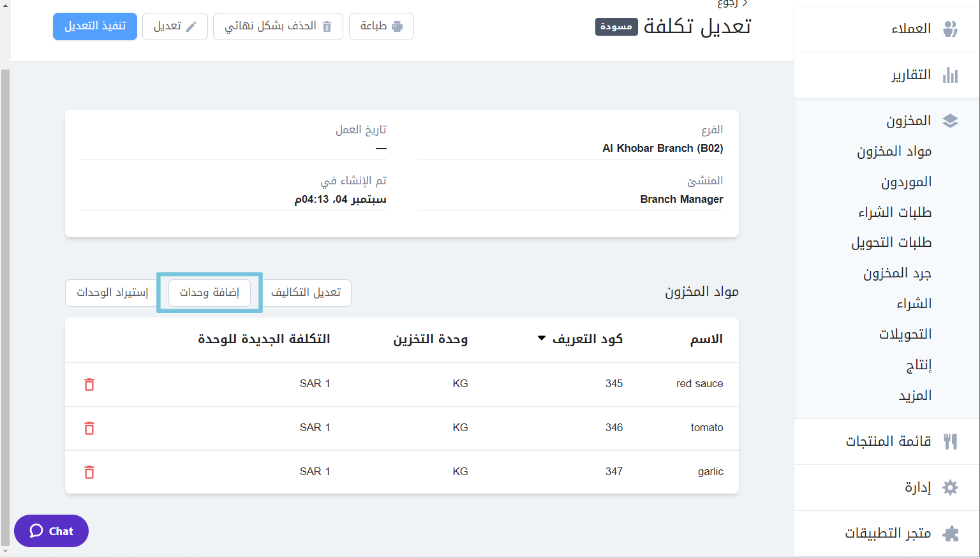
Task: Open the Chat support widget
Action: click(x=51, y=531)
